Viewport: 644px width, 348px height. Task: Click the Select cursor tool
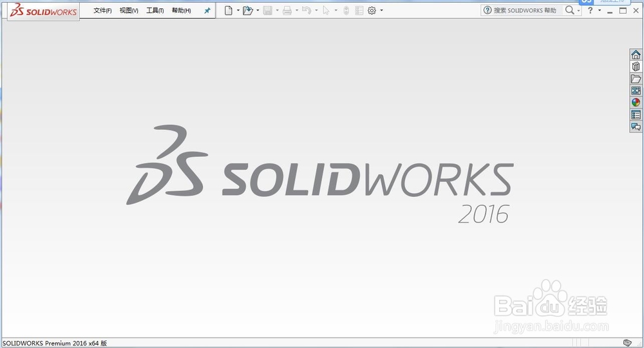coord(326,11)
